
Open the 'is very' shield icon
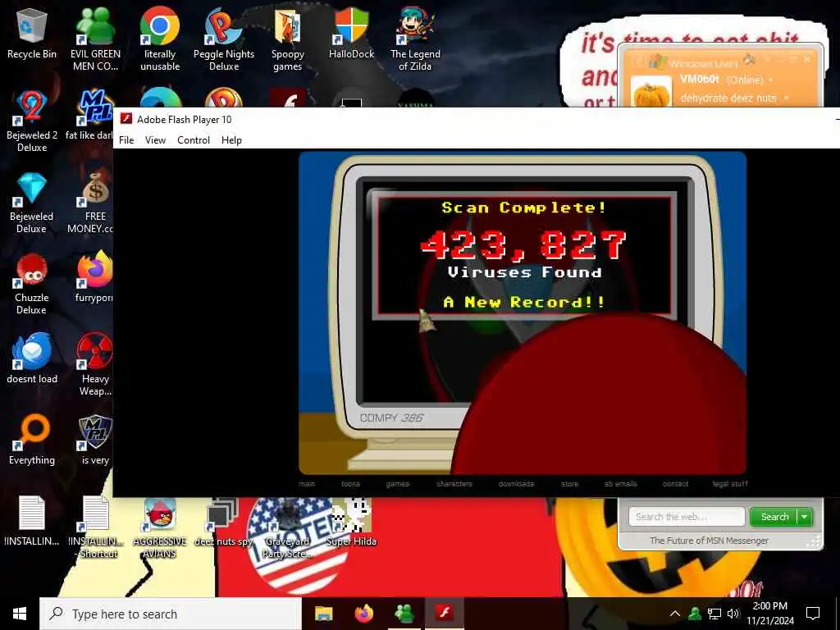(95, 441)
